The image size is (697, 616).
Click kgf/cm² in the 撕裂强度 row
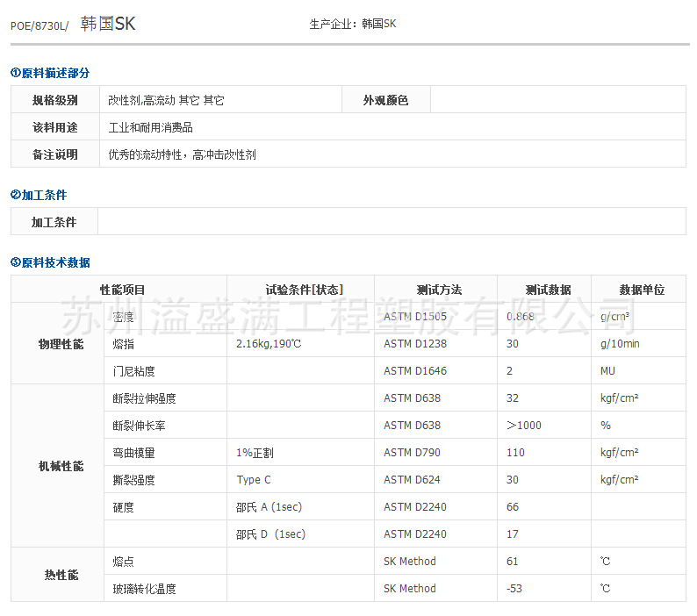click(619, 480)
